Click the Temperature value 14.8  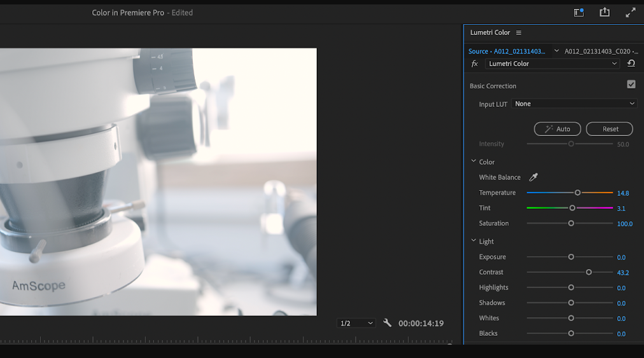(x=622, y=193)
